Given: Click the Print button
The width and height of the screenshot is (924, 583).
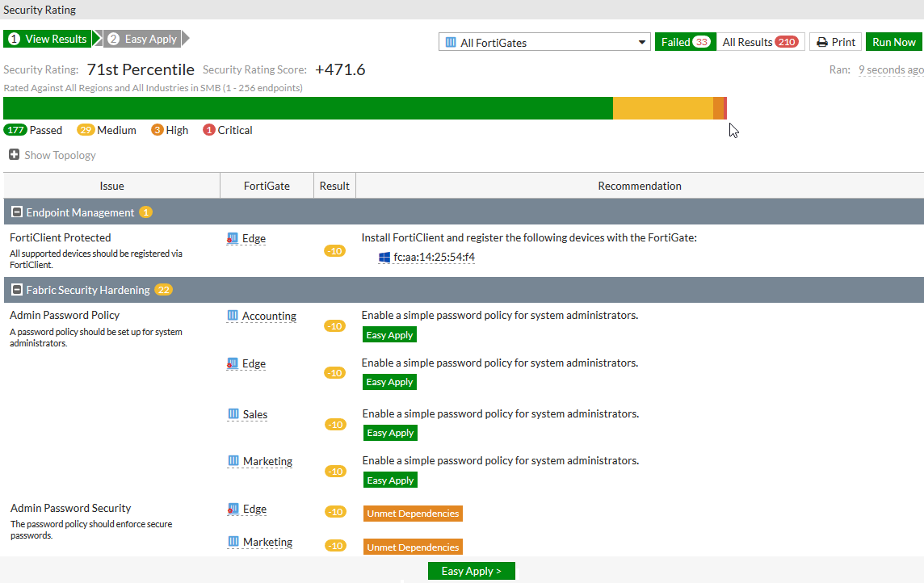Looking at the screenshot, I should coord(836,42).
